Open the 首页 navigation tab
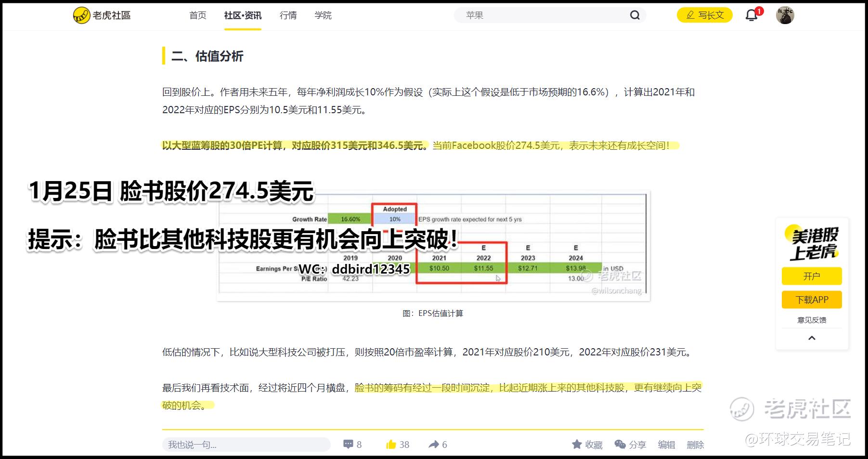The image size is (868, 459). (198, 15)
